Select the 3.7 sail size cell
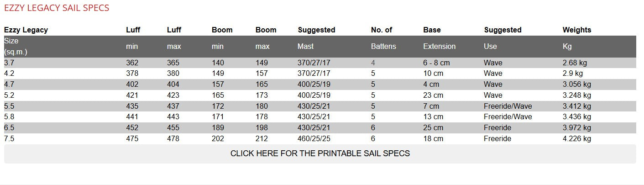This screenshot has height=185, width=644. (9, 63)
